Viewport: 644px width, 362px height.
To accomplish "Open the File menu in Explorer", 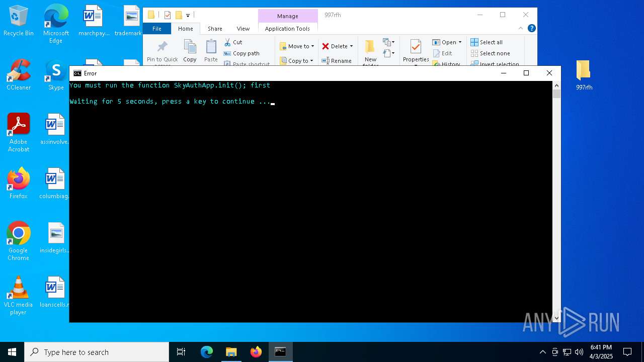I will (157, 29).
